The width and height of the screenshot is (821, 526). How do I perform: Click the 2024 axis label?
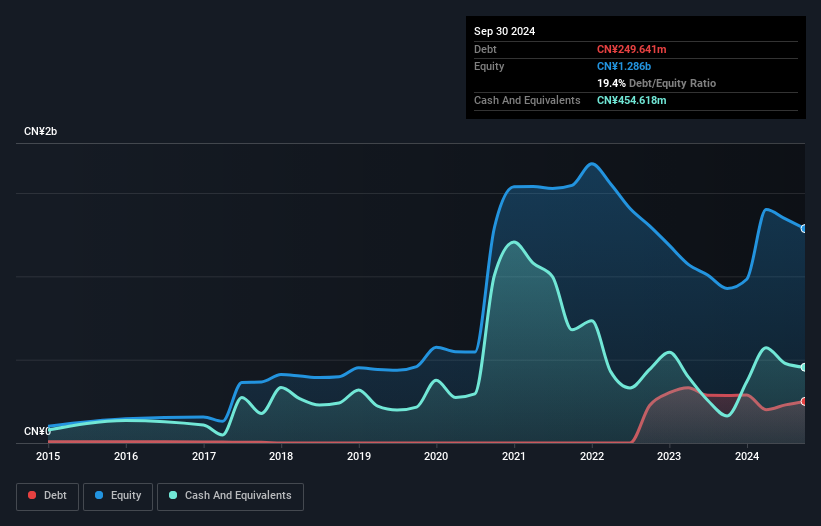coord(747,456)
